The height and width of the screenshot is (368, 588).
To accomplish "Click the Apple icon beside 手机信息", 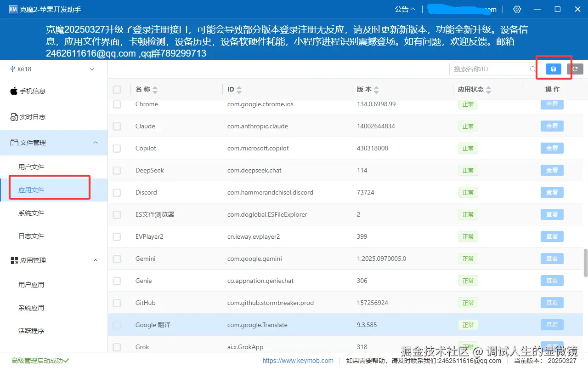I will 14,91.
